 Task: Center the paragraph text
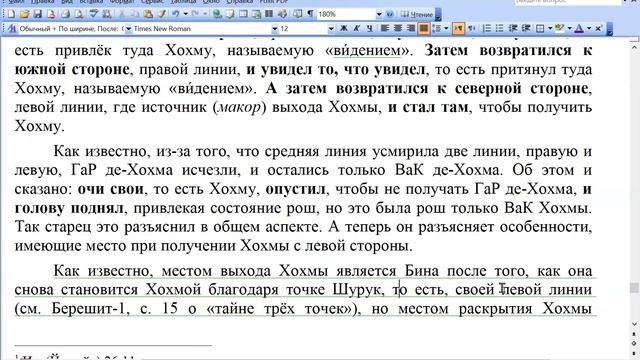pos(398,28)
